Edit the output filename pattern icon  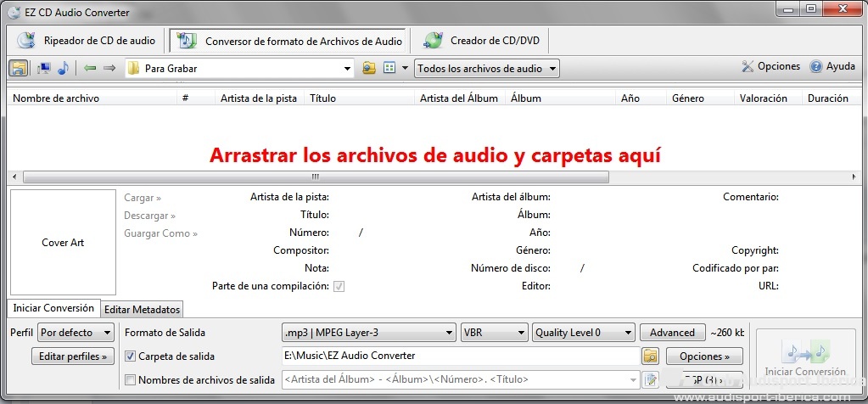coord(651,379)
